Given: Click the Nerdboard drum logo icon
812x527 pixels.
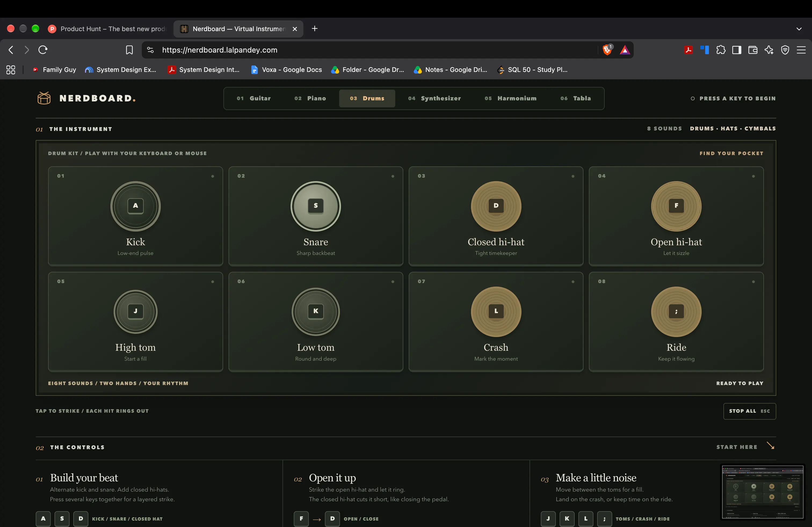Looking at the screenshot, I should pyautogui.click(x=44, y=98).
